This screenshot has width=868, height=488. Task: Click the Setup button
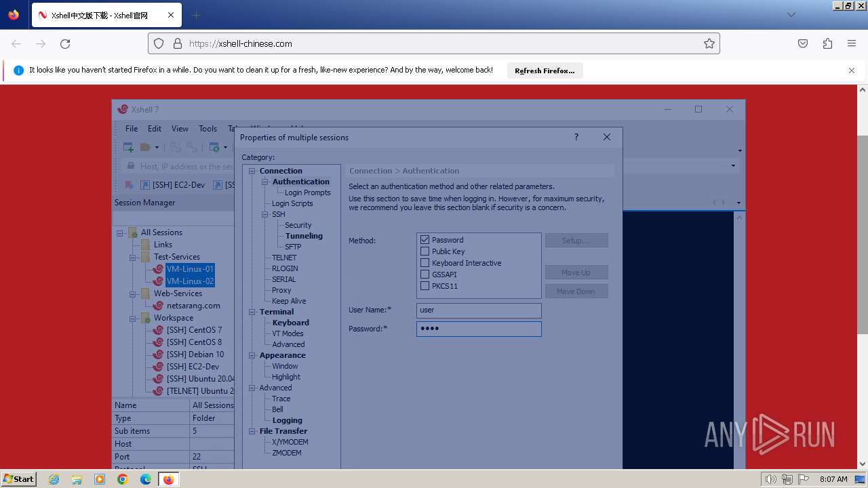point(576,241)
